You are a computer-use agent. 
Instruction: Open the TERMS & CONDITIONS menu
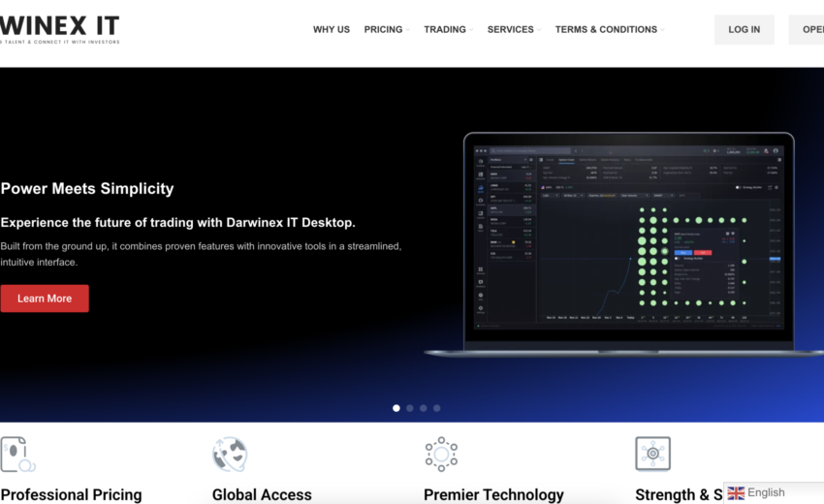point(606,29)
